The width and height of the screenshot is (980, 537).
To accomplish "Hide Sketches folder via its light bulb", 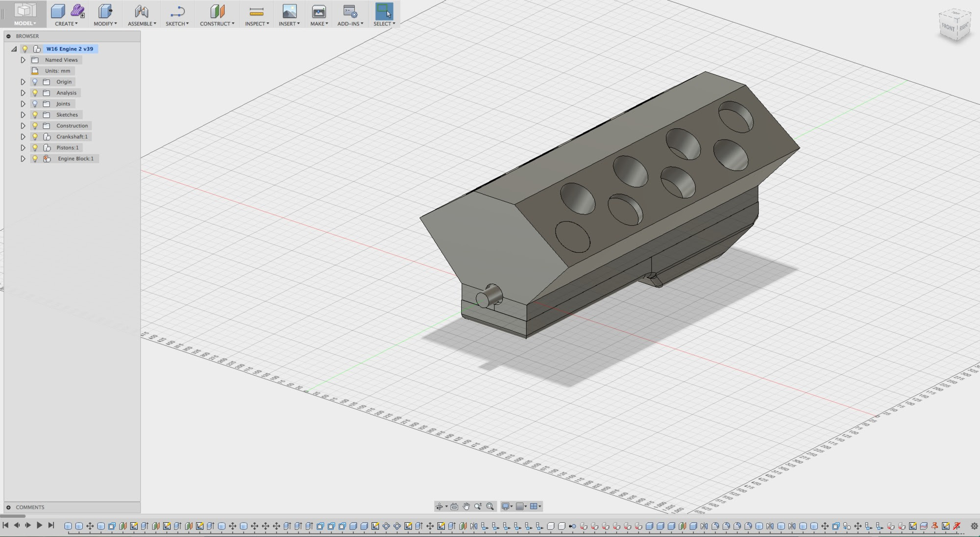I will pyautogui.click(x=35, y=115).
